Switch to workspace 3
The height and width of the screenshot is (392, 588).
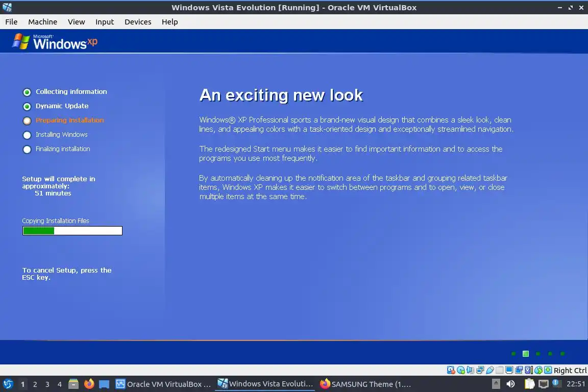(47, 384)
